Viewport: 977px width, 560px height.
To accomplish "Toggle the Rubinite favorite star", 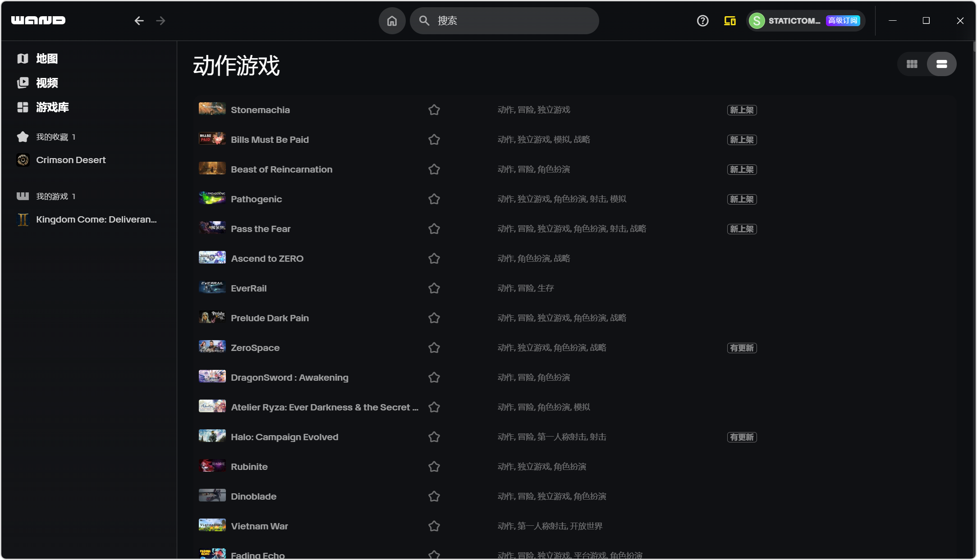I will (x=434, y=467).
